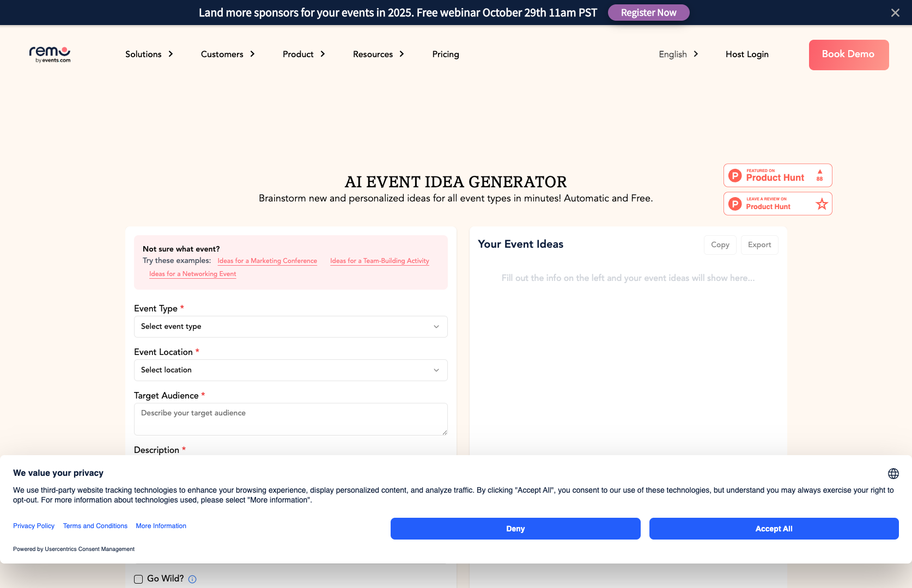The width and height of the screenshot is (912, 588).
Task: Select Pricing in the navigation bar
Action: 446,54
